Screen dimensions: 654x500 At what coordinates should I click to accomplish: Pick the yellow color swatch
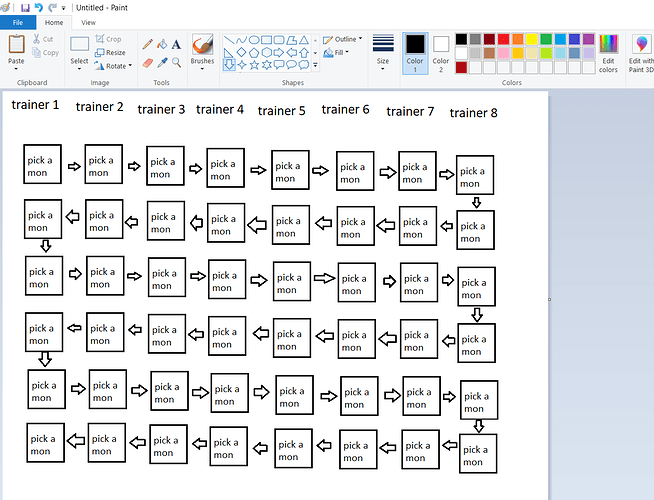coord(532,39)
